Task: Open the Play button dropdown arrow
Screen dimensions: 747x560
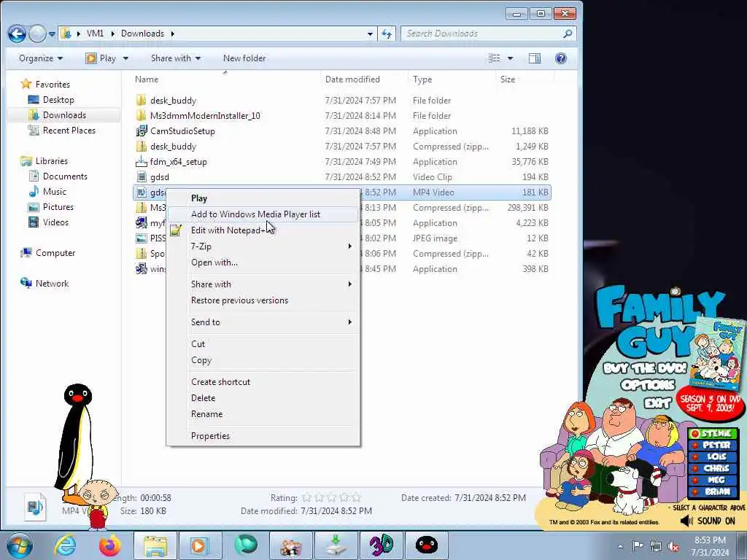Action: [125, 58]
